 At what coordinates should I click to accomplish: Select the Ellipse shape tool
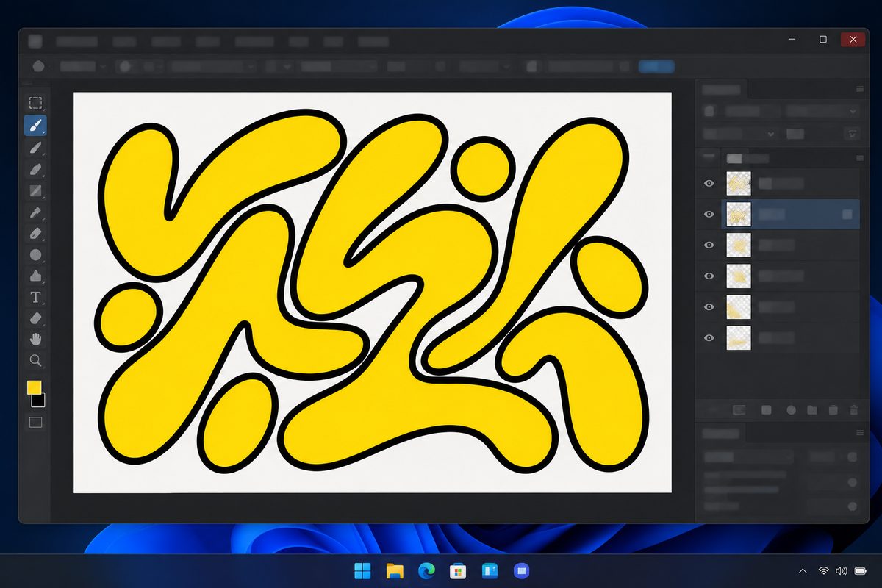35,255
